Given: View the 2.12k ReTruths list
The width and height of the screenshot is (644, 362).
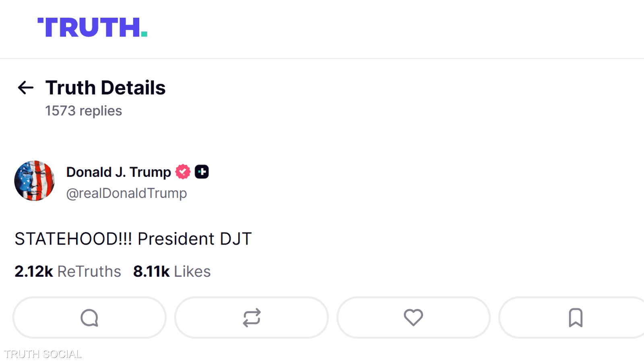Looking at the screenshot, I should tap(68, 271).
